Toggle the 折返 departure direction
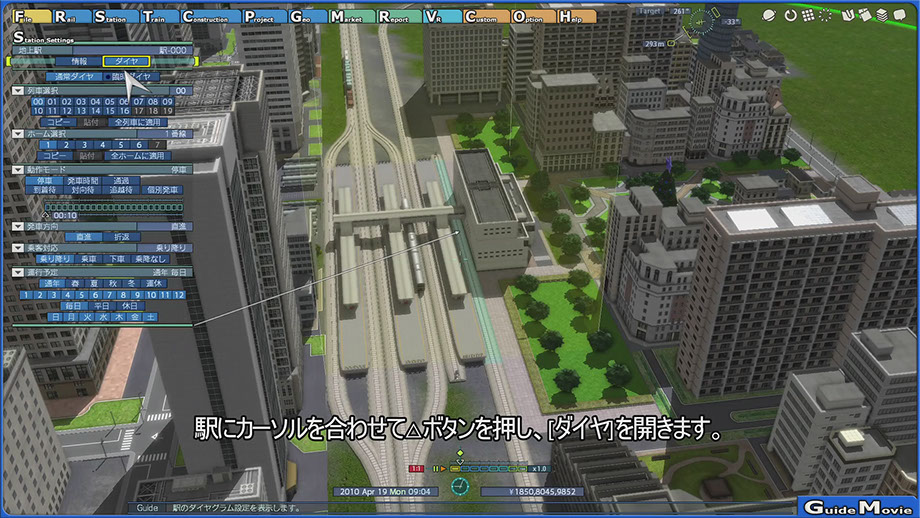Viewport: 920px width, 518px height. click(122, 237)
